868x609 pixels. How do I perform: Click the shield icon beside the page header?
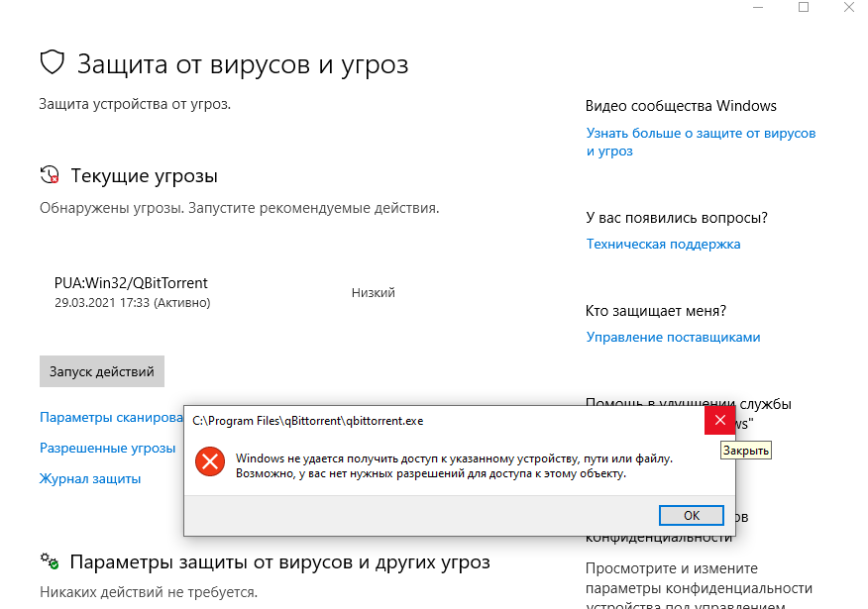point(53,63)
